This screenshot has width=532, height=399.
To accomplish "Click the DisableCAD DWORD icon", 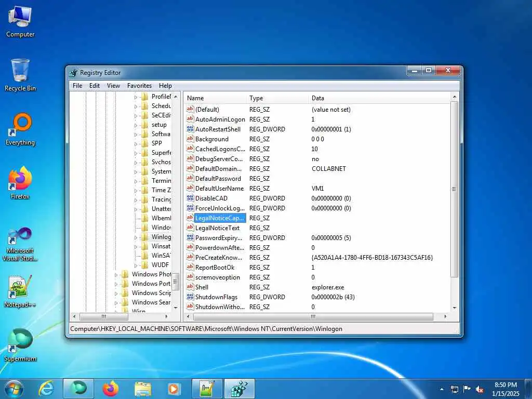I will (x=190, y=198).
